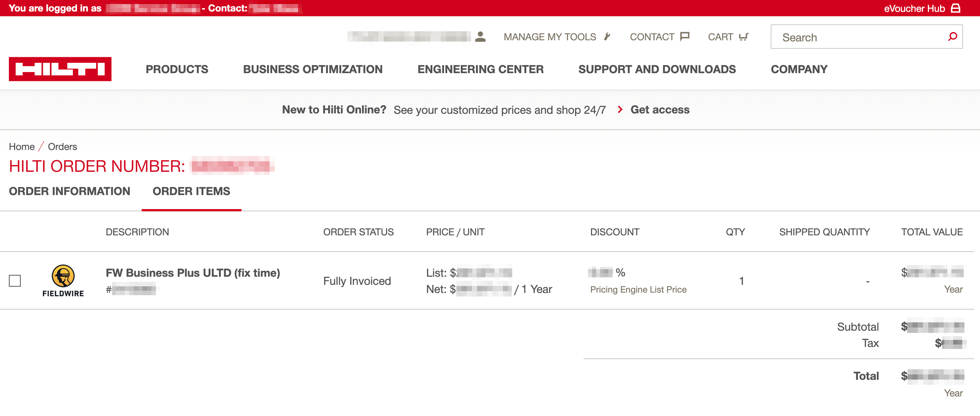Go to Home in breadcrumb
This screenshot has width=980, height=416.
click(22, 147)
